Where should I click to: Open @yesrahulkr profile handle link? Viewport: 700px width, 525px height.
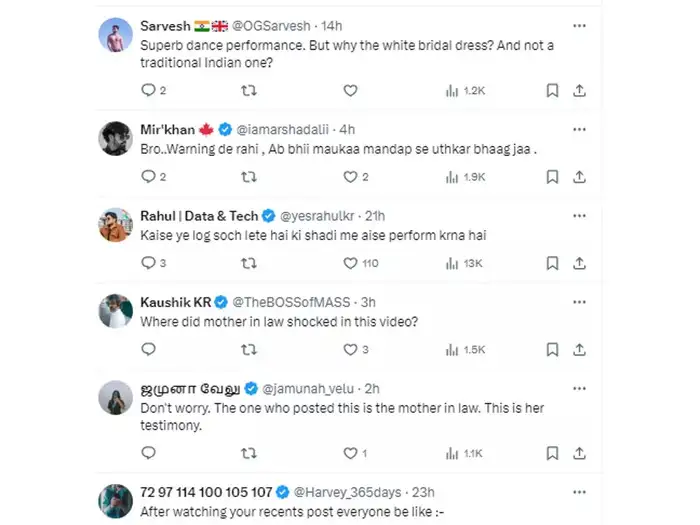[x=319, y=216]
